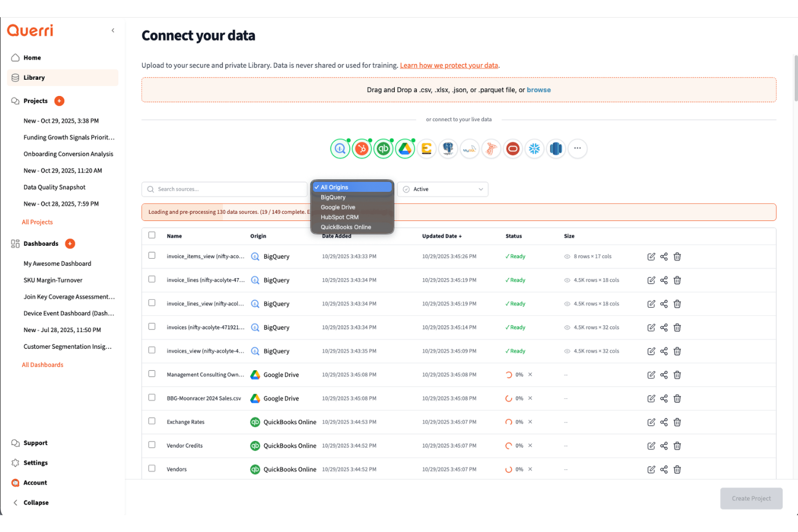Open the Active status filter dropdown
The height and width of the screenshot is (532, 798).
point(443,189)
